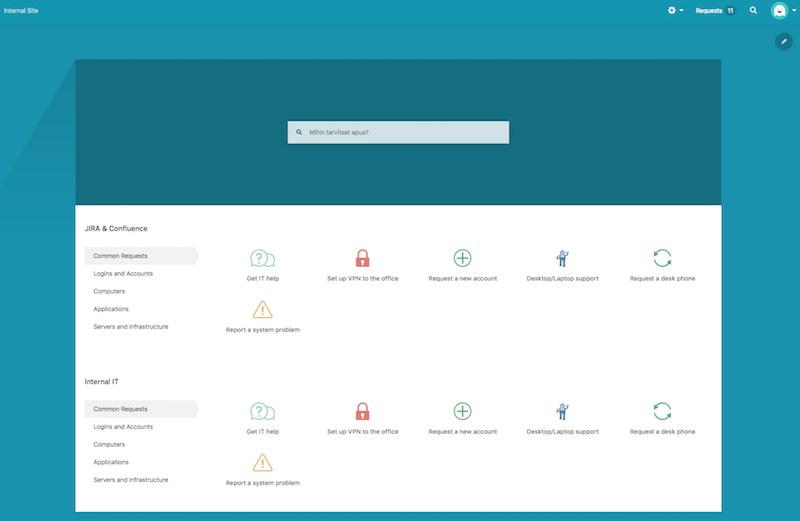Select Servers and Infrastructure under Internal IT
Image resolution: width=800 pixels, height=521 pixels.
click(x=131, y=480)
